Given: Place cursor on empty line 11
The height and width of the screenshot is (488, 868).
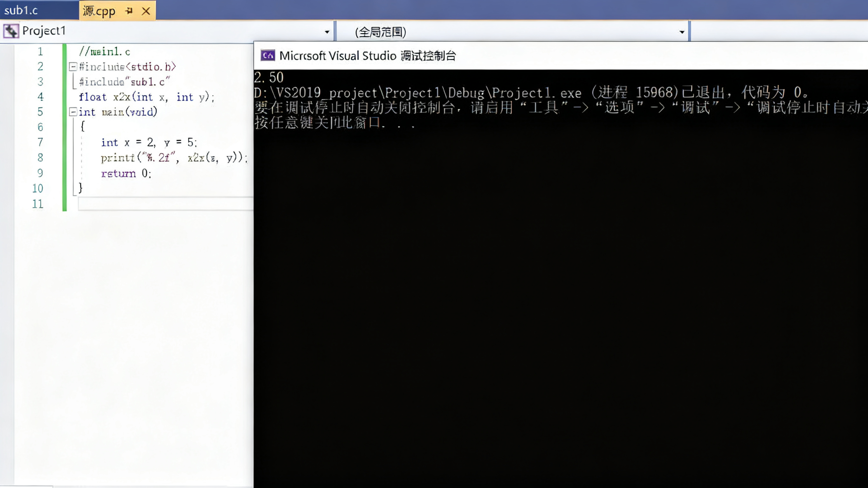Looking at the screenshot, I should point(165,204).
